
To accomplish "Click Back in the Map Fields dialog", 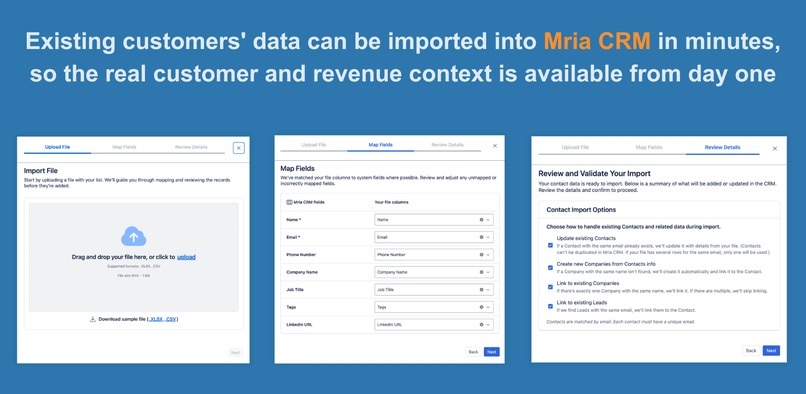I will coord(473,352).
